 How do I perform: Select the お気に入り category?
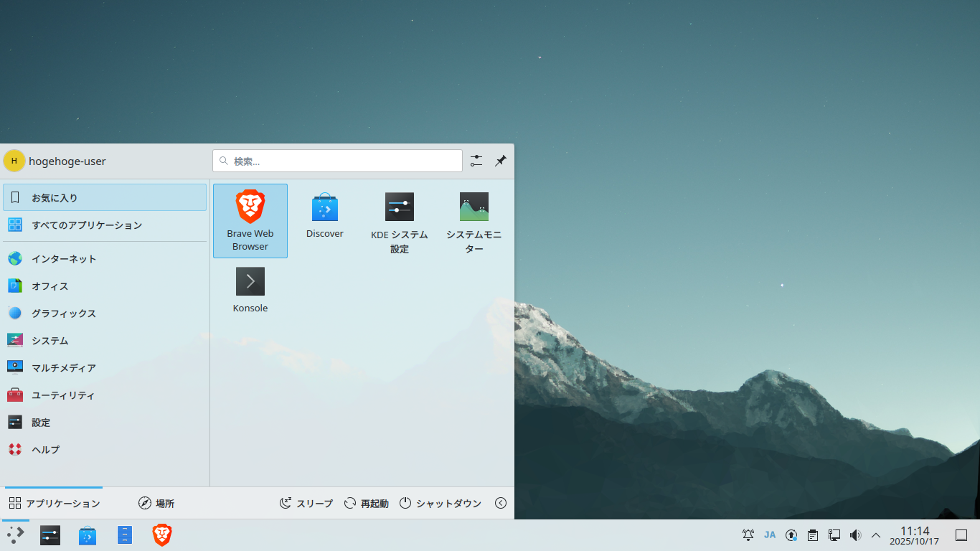[x=105, y=197]
